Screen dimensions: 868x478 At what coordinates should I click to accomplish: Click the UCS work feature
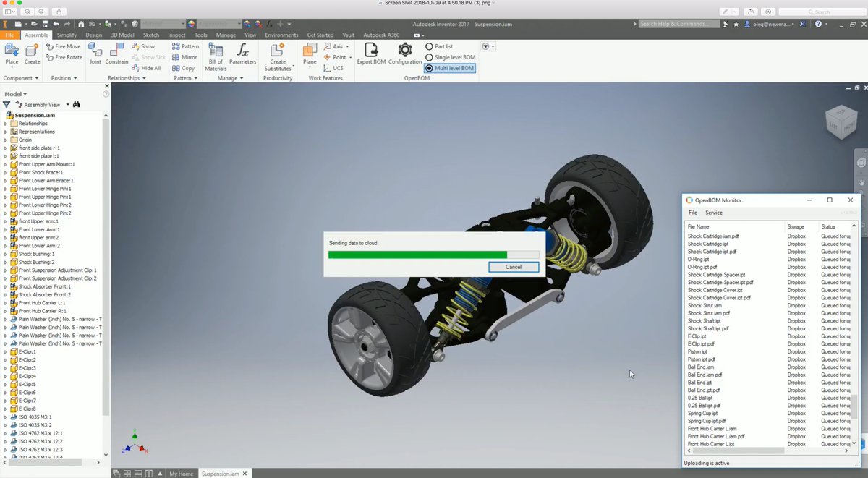[333, 68]
